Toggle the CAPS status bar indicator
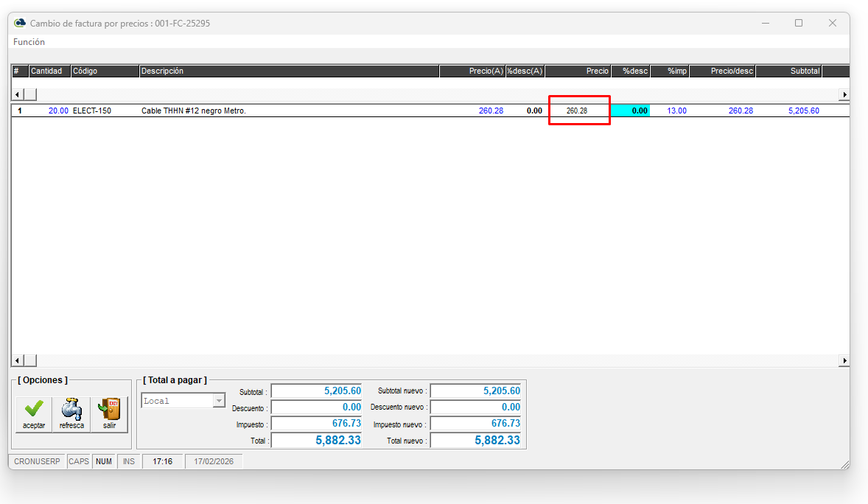The height and width of the screenshot is (504, 868). pyautogui.click(x=79, y=462)
